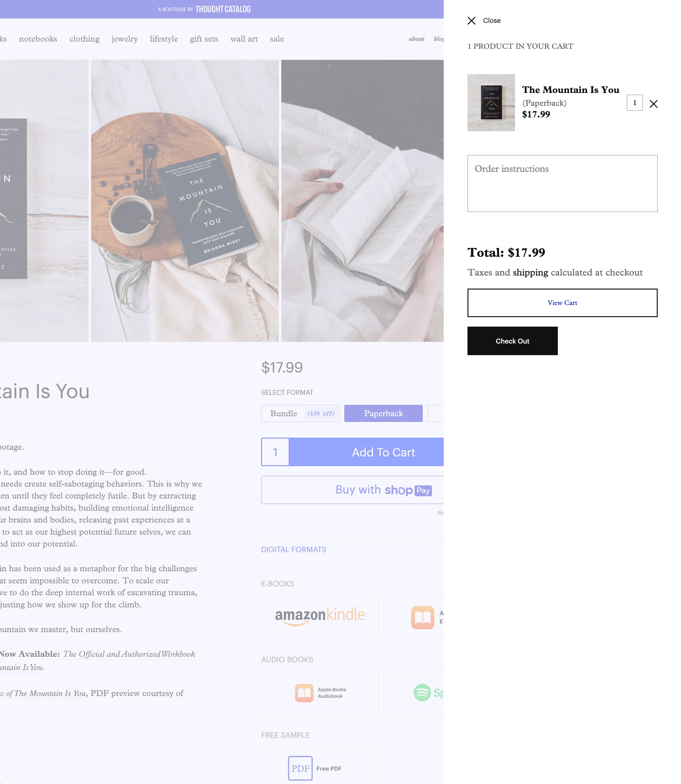Click the Thought Catalog logo in banner
The height and width of the screenshot is (784, 681).
(x=223, y=9)
